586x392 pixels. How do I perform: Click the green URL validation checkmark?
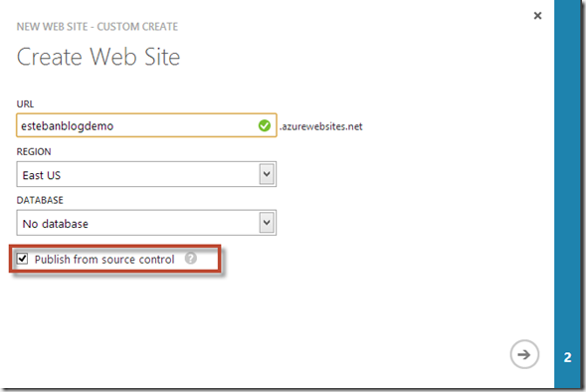tap(265, 125)
